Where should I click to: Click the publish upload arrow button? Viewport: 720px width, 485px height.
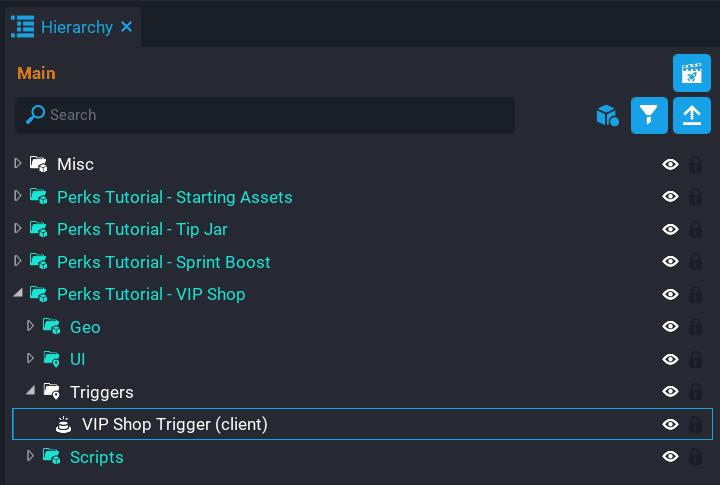click(691, 115)
